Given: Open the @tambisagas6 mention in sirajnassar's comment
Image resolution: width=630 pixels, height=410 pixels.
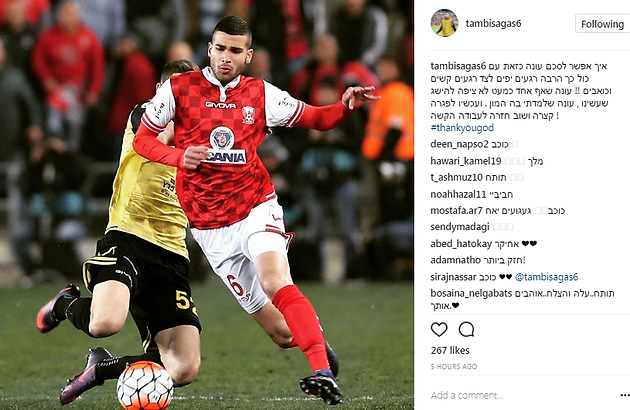Looking at the screenshot, I should [x=546, y=277].
